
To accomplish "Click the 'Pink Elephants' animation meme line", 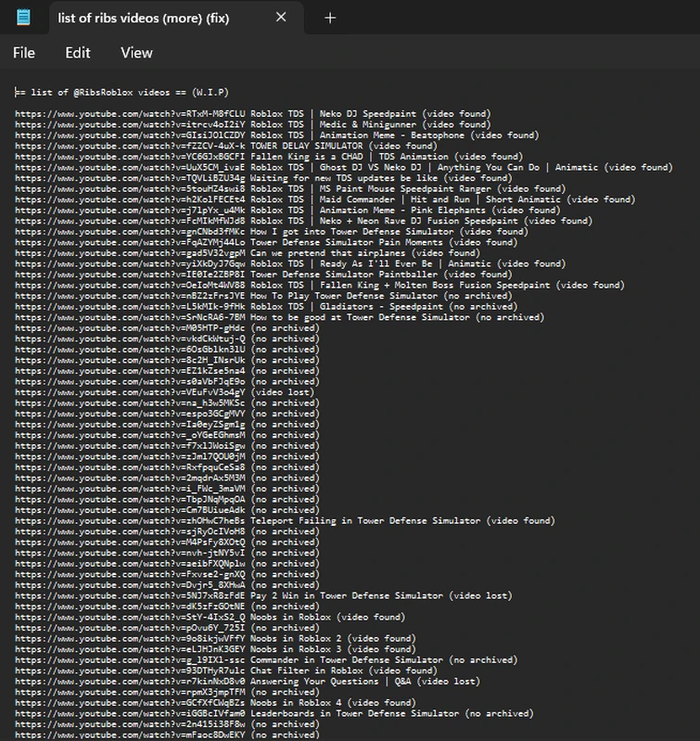I will (287, 211).
